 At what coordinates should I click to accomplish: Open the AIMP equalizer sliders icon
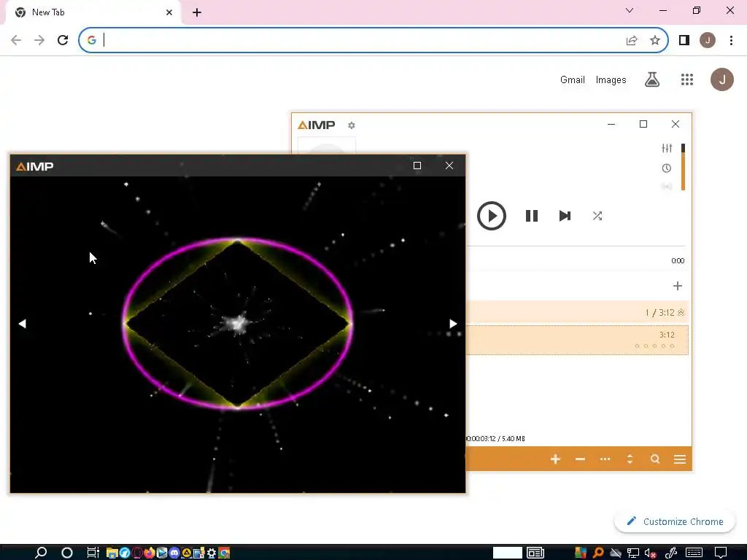pos(667,148)
